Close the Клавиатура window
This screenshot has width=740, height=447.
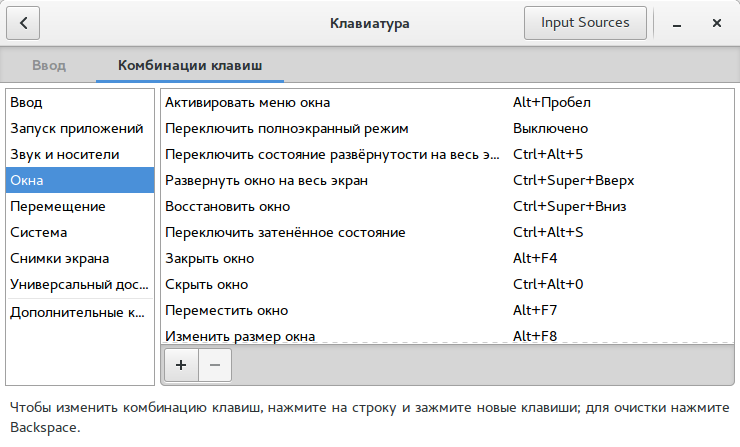point(716,23)
